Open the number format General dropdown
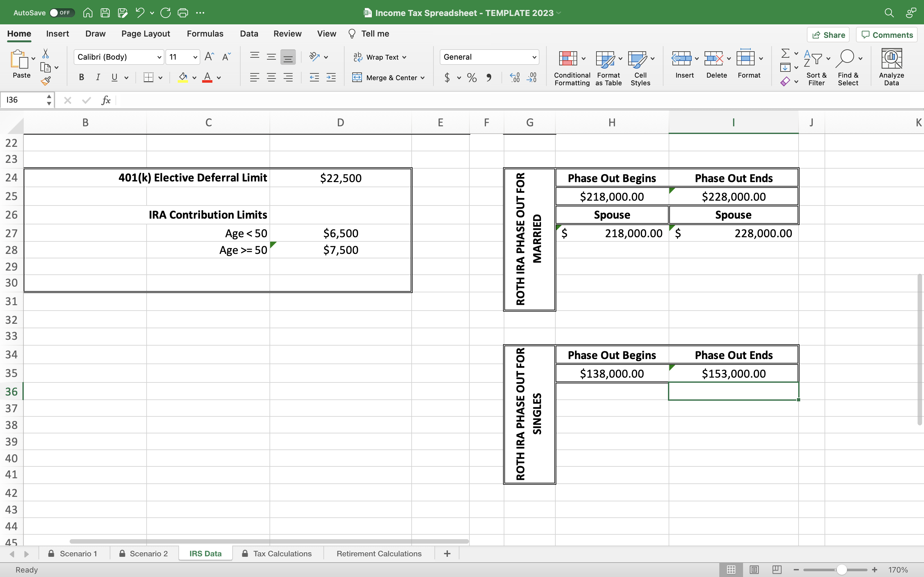The height and width of the screenshot is (577, 924). (x=534, y=57)
